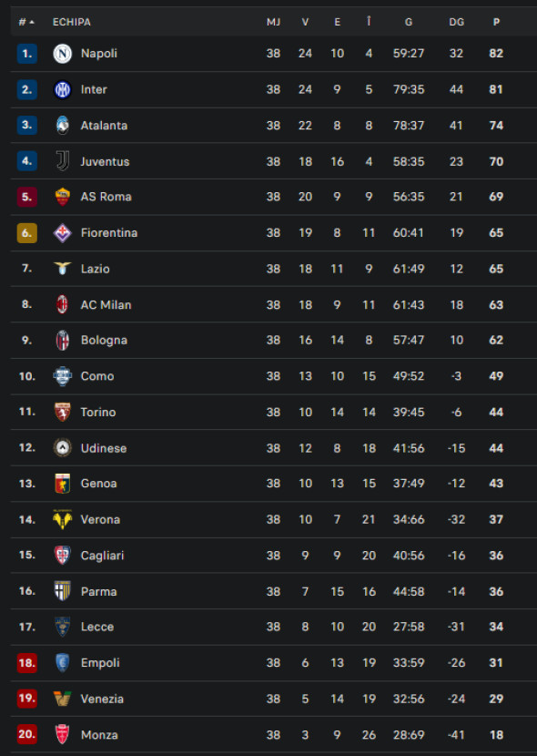
Task: Click the blue position 1 badge
Action: [x=27, y=54]
